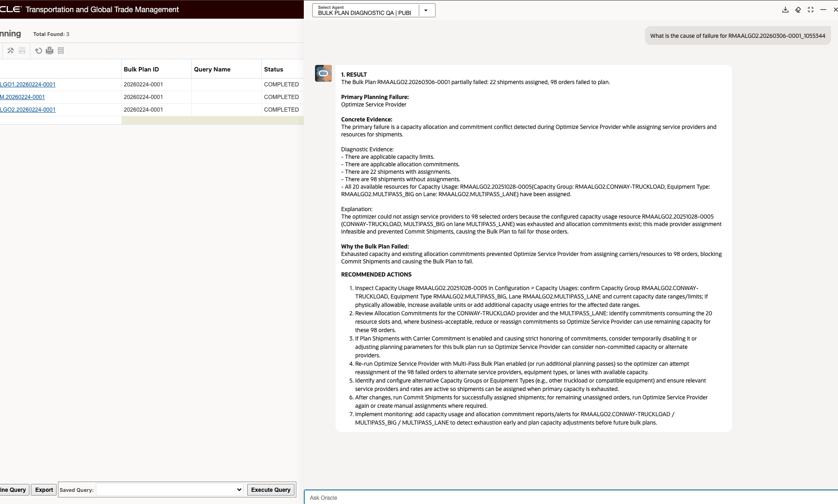This screenshot has height=504, width=838.
Task: Click the user's failure question bubble
Action: tap(738, 35)
